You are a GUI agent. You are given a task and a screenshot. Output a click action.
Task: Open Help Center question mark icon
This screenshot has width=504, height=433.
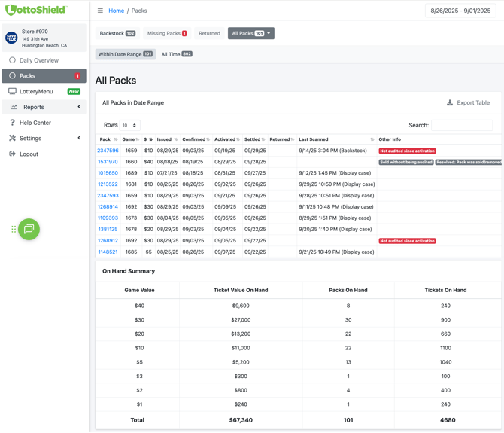(12, 123)
